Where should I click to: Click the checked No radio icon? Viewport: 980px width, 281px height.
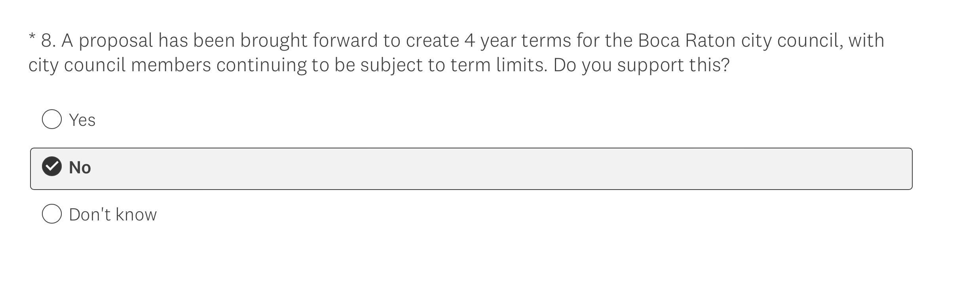pyautogui.click(x=52, y=166)
